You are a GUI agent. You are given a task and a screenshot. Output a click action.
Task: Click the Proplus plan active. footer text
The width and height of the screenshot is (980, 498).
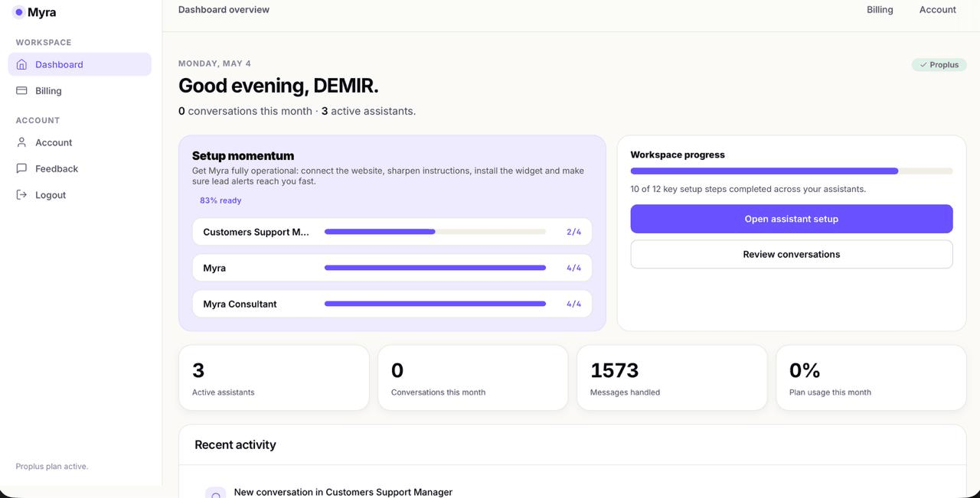[52, 466]
